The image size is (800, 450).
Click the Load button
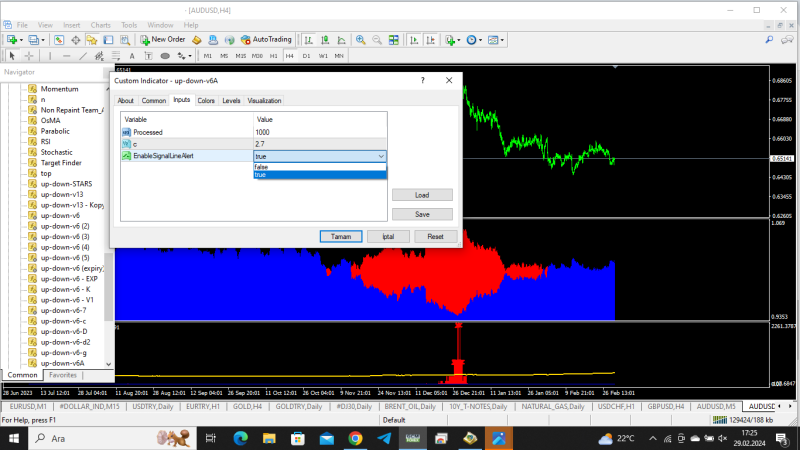coord(422,195)
